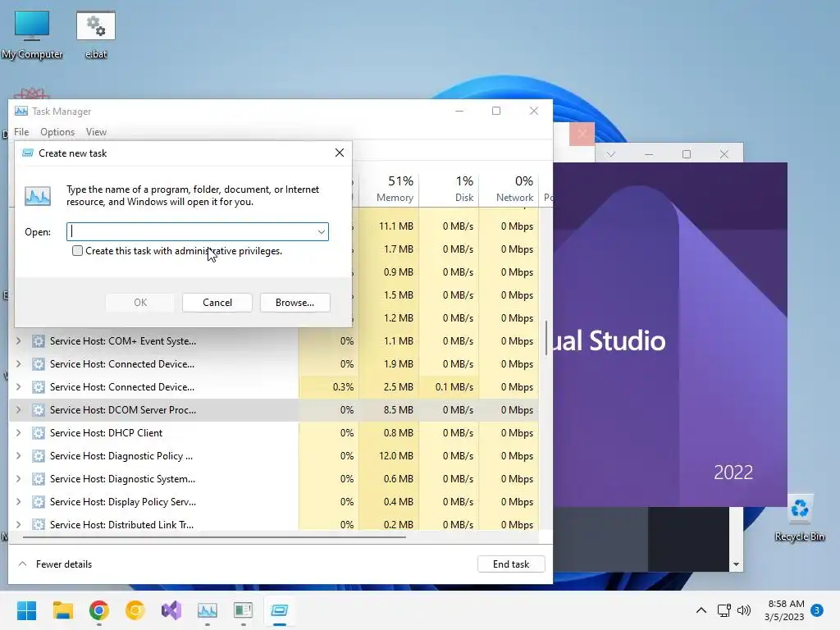Click the active Run dialog taskbar icon
The height and width of the screenshot is (630, 840).
pyautogui.click(x=280, y=610)
